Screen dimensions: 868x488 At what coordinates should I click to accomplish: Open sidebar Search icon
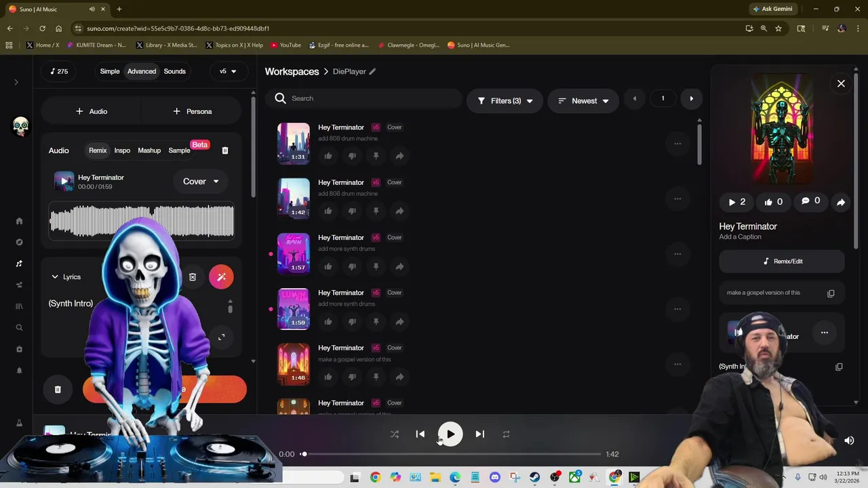pyautogui.click(x=19, y=328)
